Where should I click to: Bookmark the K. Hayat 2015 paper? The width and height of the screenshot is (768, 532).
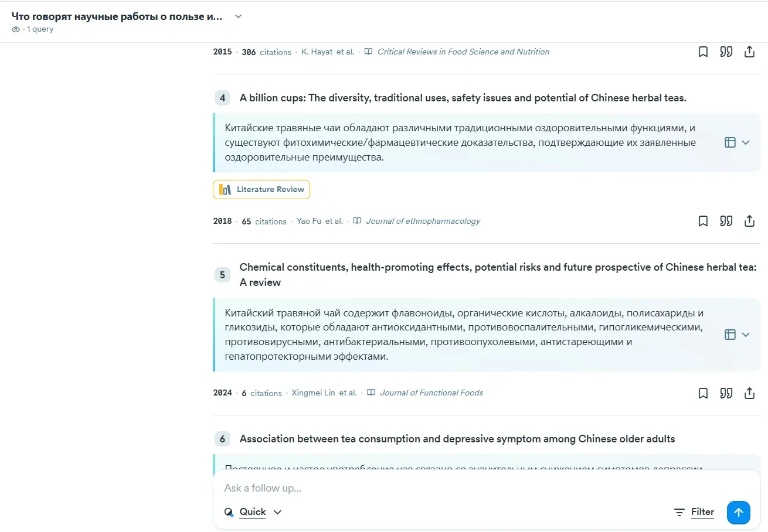pos(703,52)
